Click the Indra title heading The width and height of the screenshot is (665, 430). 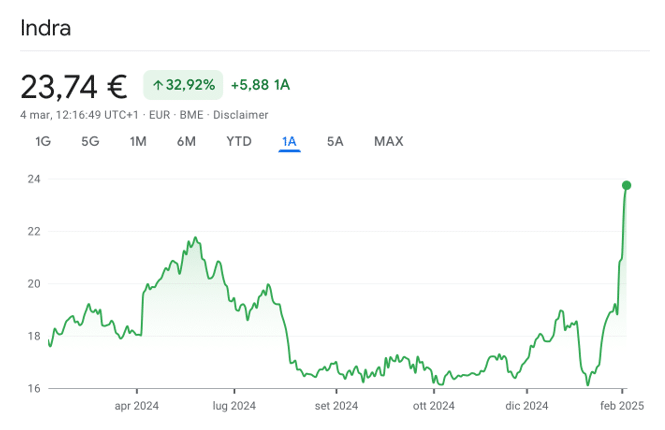(x=45, y=28)
